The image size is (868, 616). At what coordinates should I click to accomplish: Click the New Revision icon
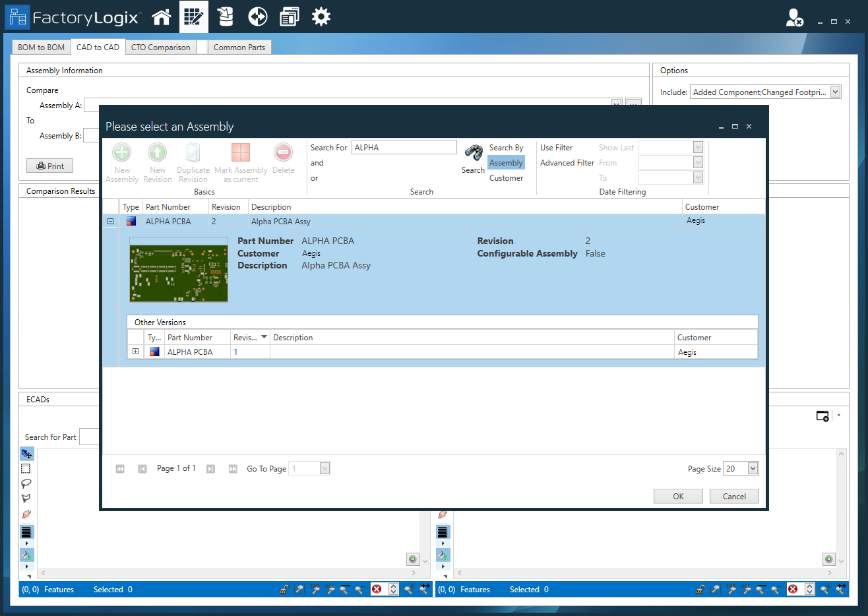pyautogui.click(x=158, y=153)
